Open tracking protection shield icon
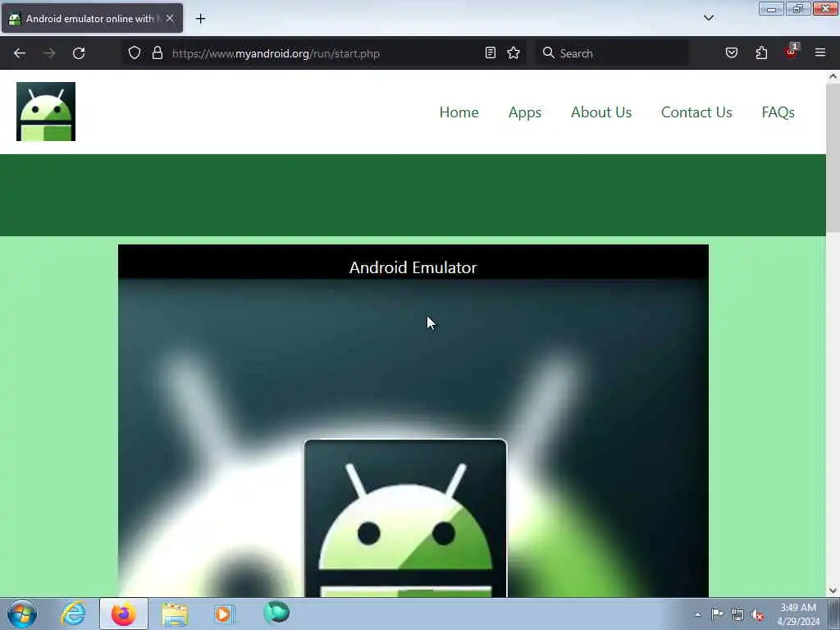Image resolution: width=840 pixels, height=630 pixels. (135, 52)
